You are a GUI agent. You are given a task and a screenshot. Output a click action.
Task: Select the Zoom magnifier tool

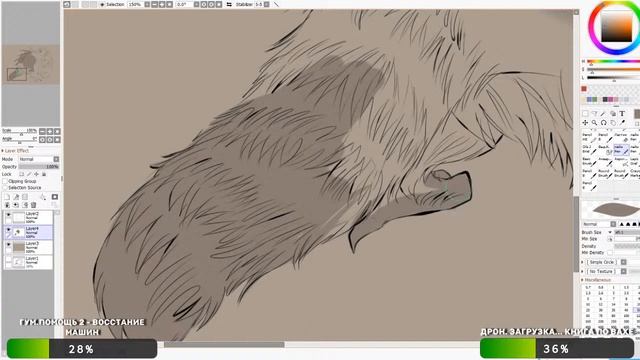click(594, 123)
